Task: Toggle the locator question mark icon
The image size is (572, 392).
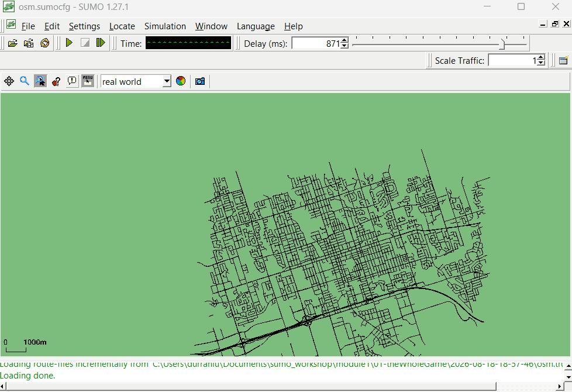Action: [x=56, y=81]
